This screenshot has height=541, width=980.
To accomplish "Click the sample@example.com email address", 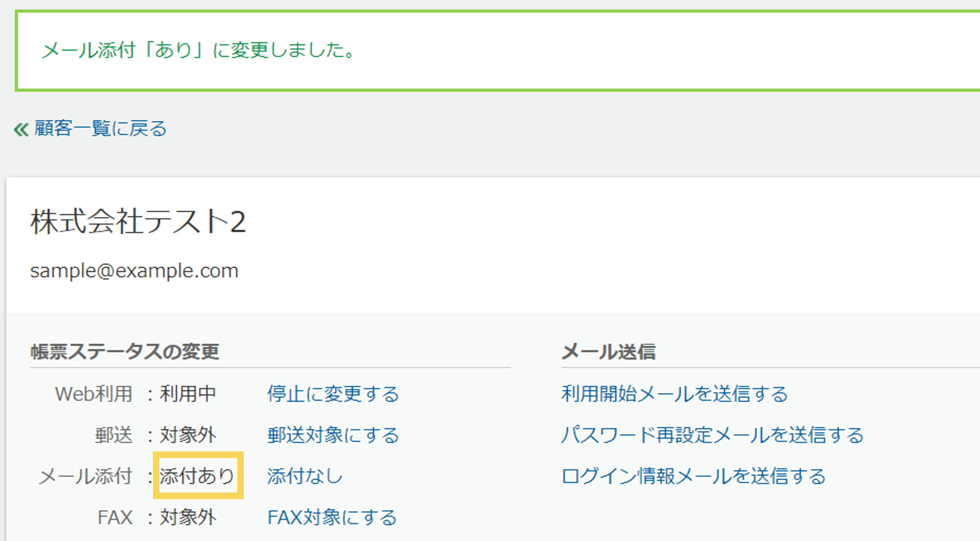I will (134, 271).
